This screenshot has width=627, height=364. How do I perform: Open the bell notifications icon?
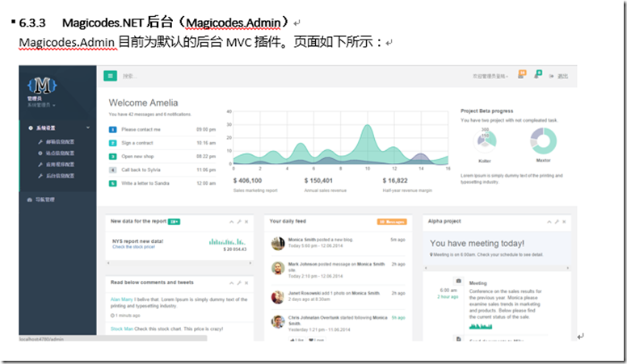[x=537, y=75]
